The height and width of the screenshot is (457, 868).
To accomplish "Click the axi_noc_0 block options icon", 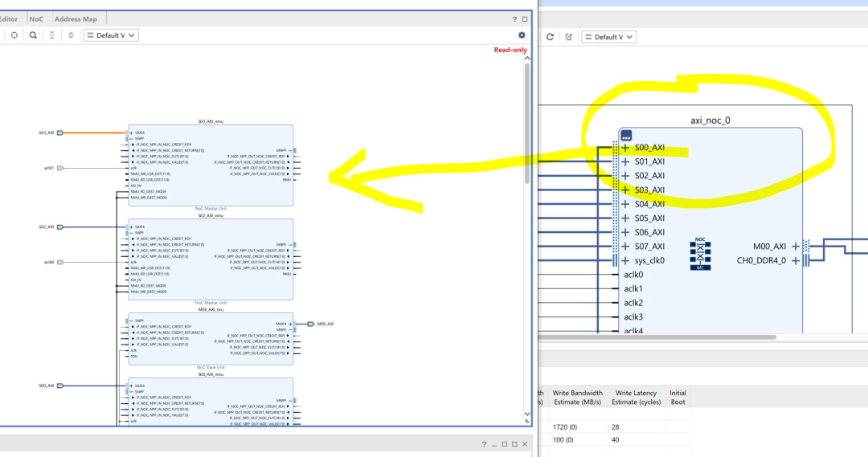I will [626, 136].
